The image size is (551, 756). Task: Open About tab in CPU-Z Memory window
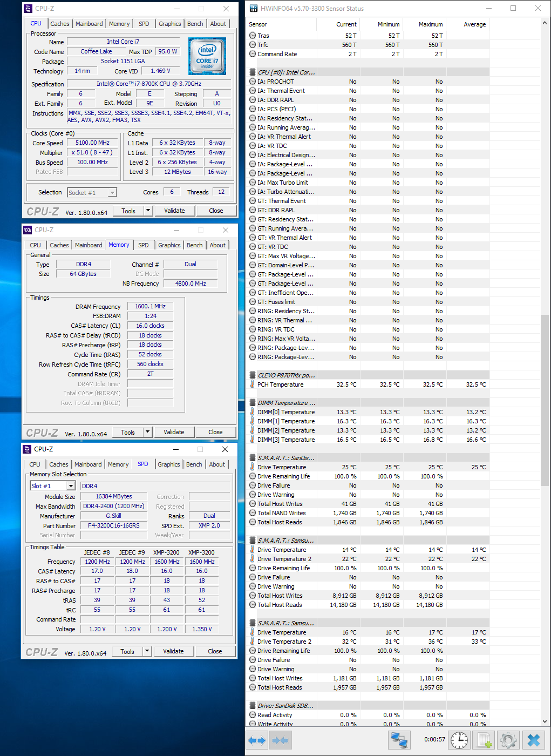pos(218,245)
